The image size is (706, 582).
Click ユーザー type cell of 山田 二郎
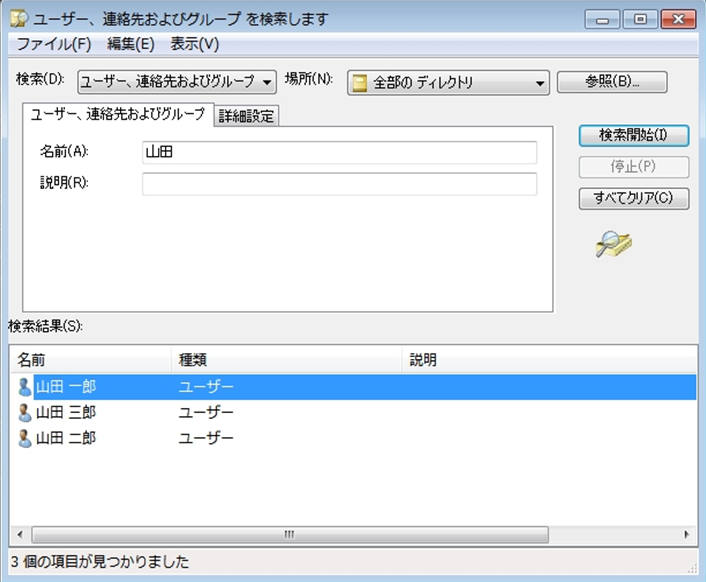coord(206,438)
